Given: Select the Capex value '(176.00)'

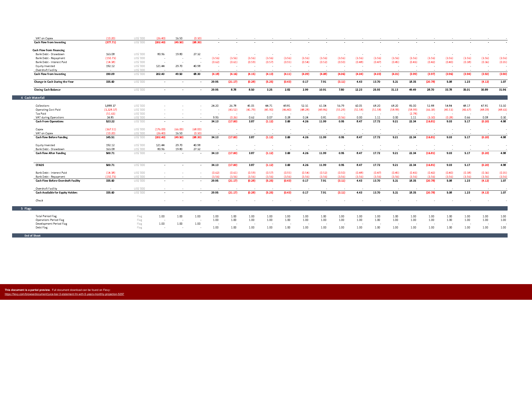Looking at the screenshot, I should pyautogui.click(x=160, y=129).
